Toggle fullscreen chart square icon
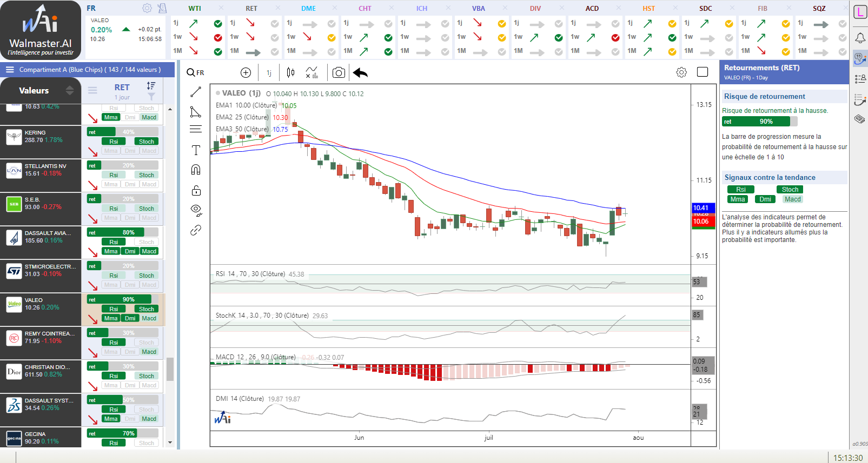This screenshot has height=463, width=868. coord(703,72)
